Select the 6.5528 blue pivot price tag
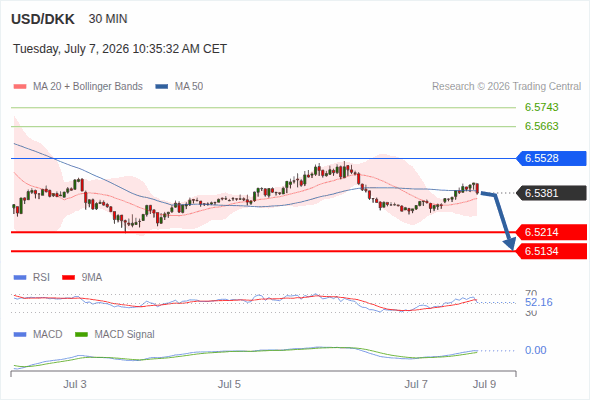Screen dimensions: 590x400 (x=551, y=158)
